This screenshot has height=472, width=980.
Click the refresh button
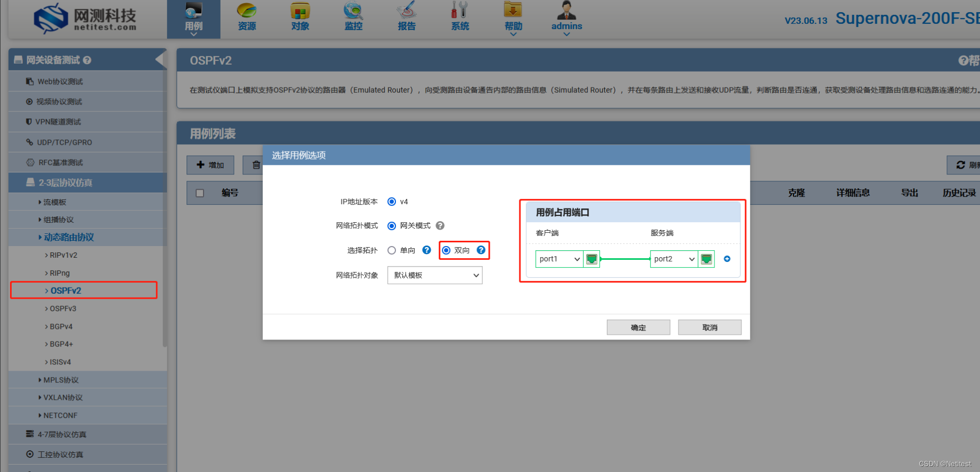965,165
